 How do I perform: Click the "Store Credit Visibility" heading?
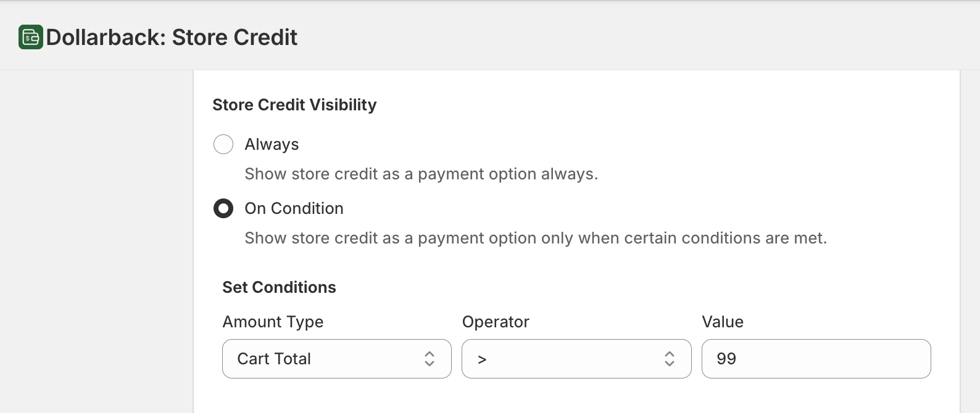(x=294, y=105)
